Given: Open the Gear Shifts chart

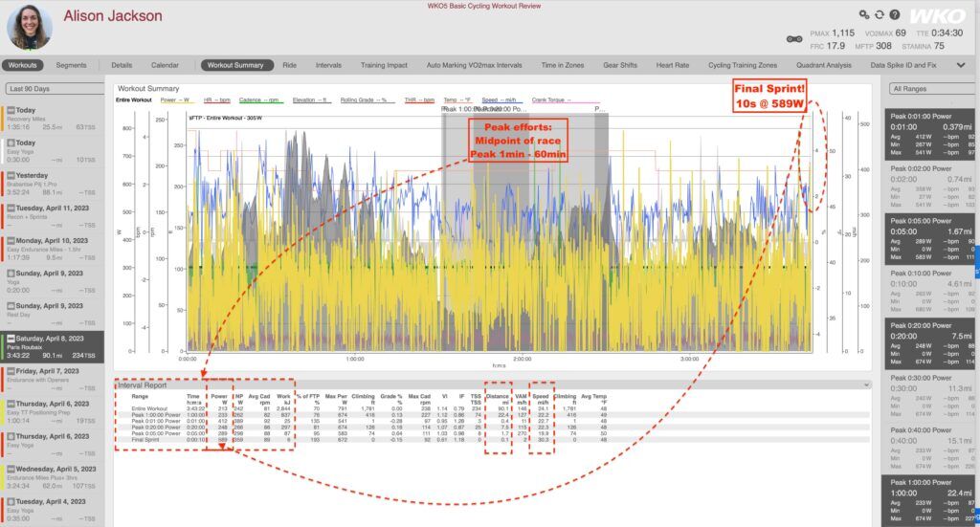Looking at the screenshot, I should [620, 65].
